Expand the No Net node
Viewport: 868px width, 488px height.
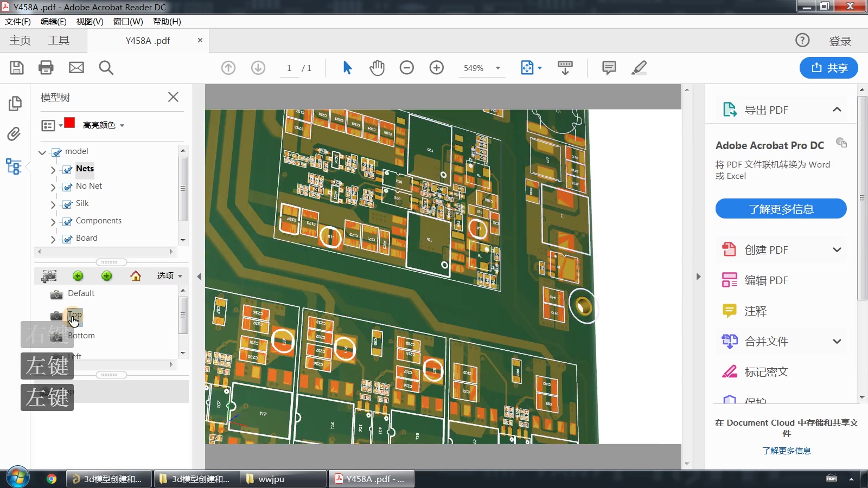coord(53,187)
